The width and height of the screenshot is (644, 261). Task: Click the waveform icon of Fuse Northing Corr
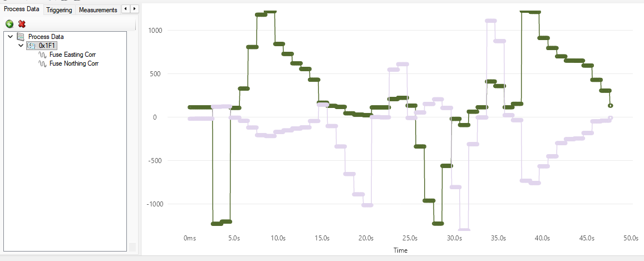[42, 63]
